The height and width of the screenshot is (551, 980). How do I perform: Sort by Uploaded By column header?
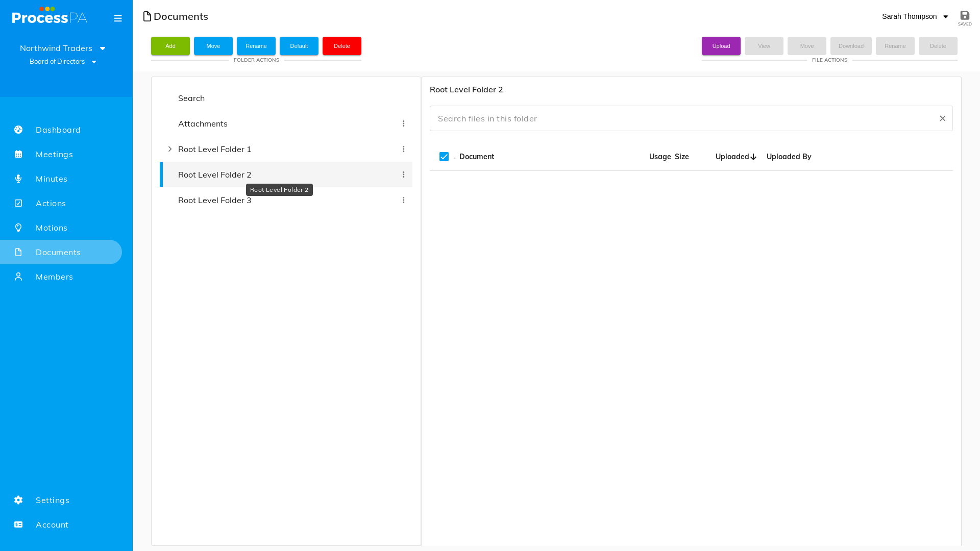click(789, 157)
